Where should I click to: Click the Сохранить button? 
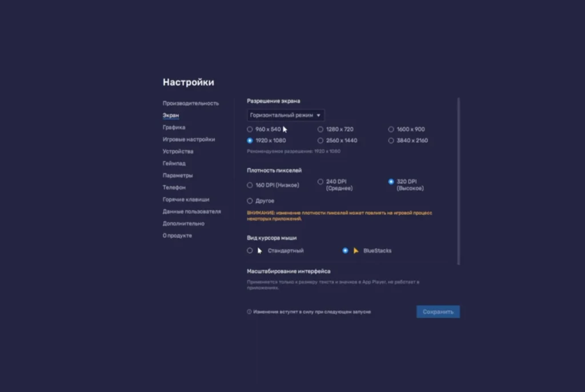[x=438, y=312]
